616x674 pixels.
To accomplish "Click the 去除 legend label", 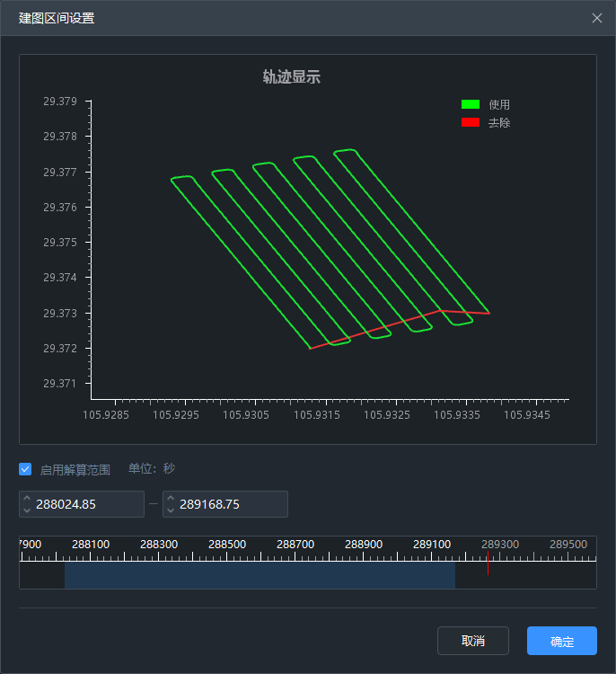I will (499, 122).
